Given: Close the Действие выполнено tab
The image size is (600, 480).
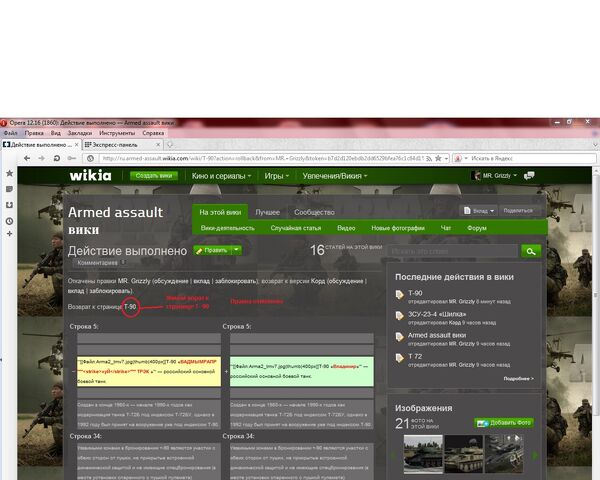Looking at the screenshot, I should 77,145.
